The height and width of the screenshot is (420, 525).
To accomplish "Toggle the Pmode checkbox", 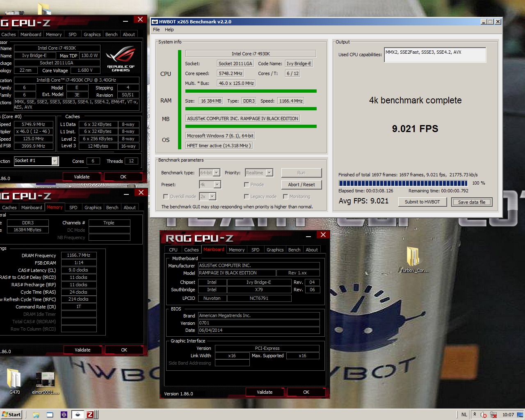I will (247, 185).
